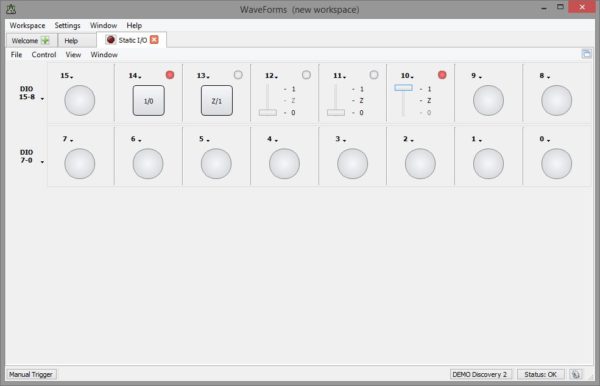Open the Static I/O Window menu

[104, 54]
